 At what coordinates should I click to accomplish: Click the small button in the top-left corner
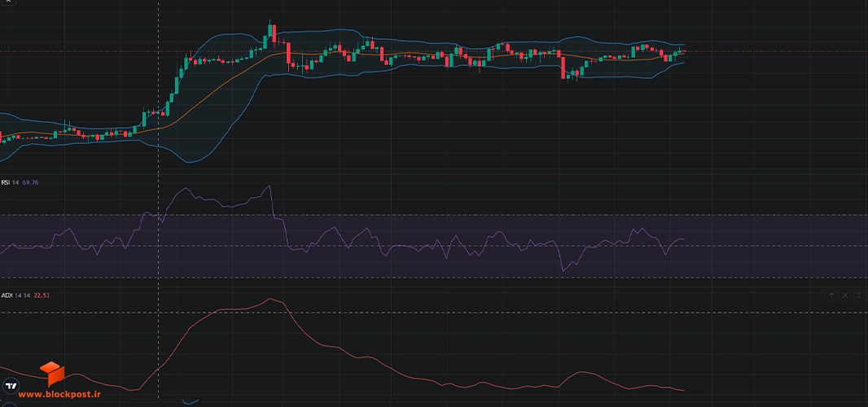(8, 2)
